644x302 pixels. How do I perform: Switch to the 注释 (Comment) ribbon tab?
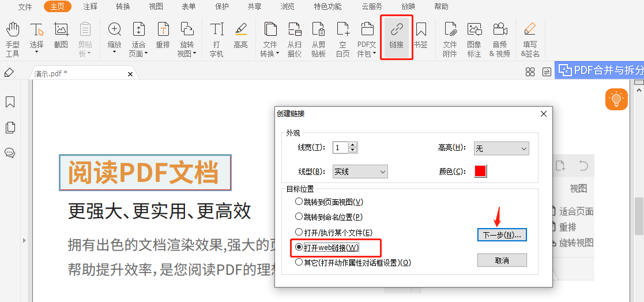point(90,7)
